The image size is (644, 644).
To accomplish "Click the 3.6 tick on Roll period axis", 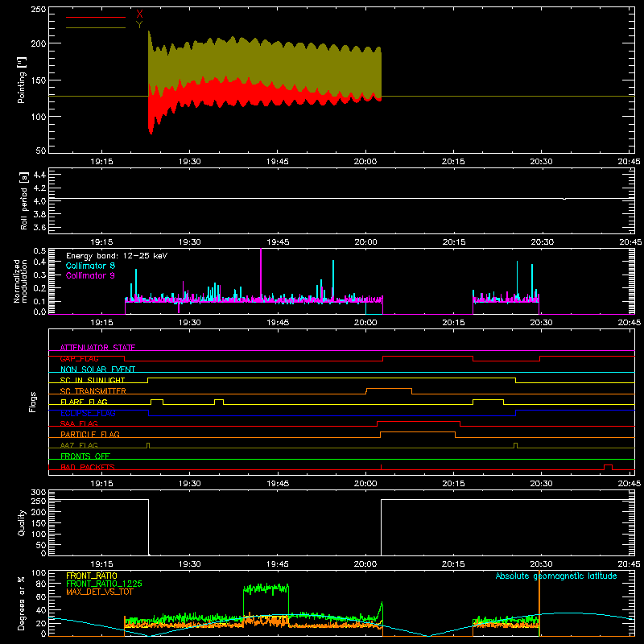I will click(39, 227).
